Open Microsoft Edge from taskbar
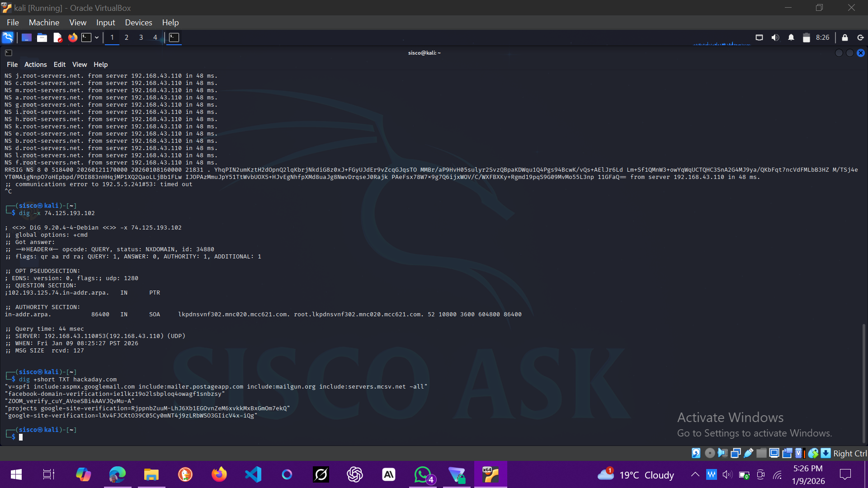Image resolution: width=868 pixels, height=488 pixels. point(118,474)
